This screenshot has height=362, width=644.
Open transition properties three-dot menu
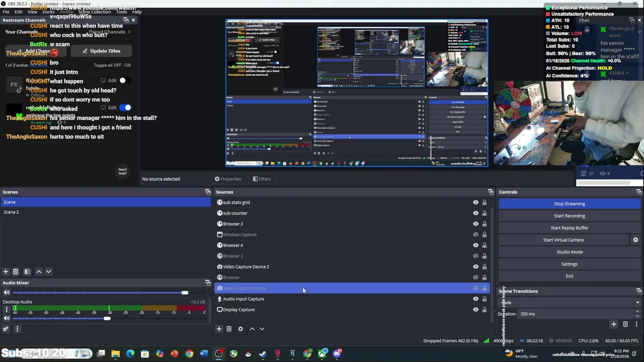(x=636, y=325)
